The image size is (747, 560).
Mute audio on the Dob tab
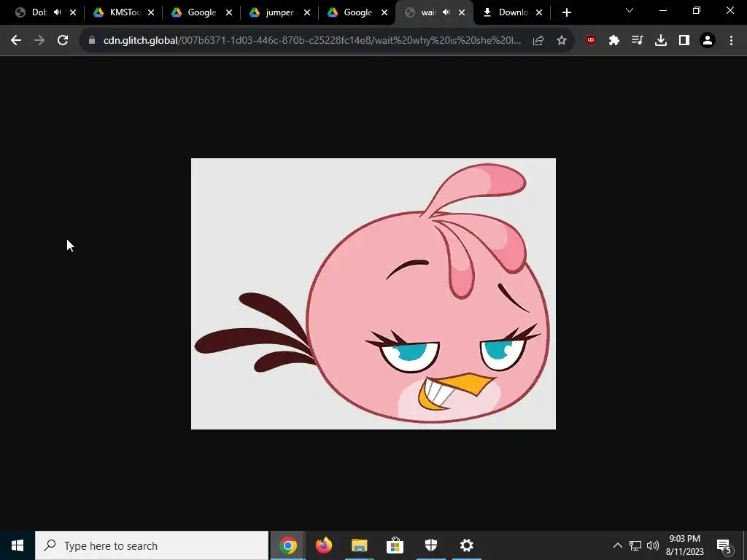58,12
